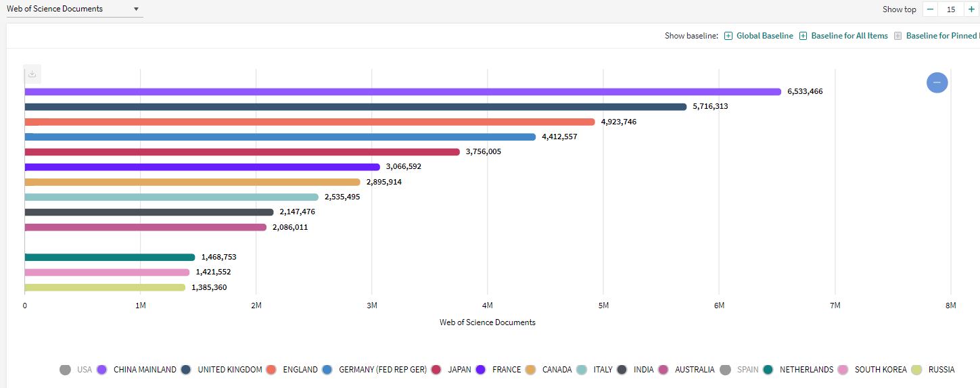The height and width of the screenshot is (388, 980).
Task: Enable the Global Baseline option
Action: [x=759, y=36]
